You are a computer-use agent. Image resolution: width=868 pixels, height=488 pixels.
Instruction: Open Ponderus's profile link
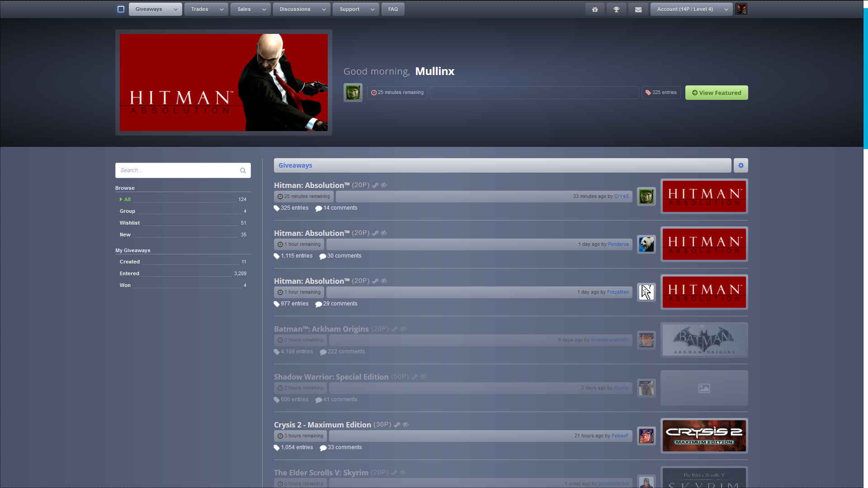[618, 244]
